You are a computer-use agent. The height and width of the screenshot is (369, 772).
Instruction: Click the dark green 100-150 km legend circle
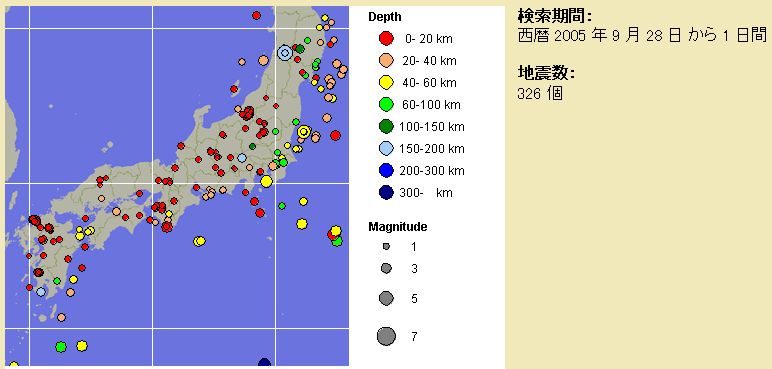tap(386, 127)
